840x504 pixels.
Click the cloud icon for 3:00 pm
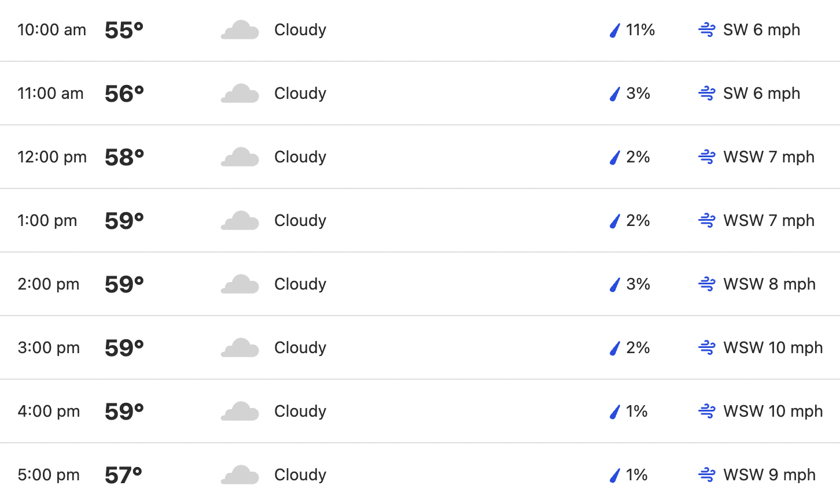coord(240,348)
